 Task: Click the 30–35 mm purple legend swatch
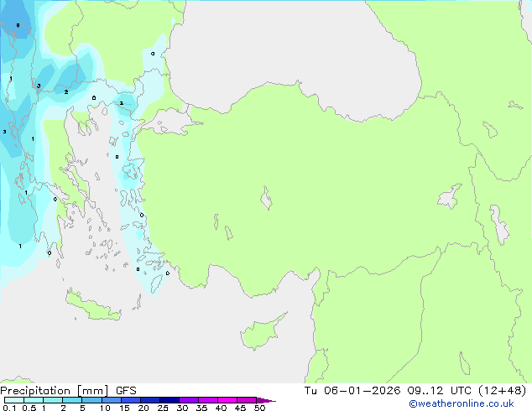[189, 400]
